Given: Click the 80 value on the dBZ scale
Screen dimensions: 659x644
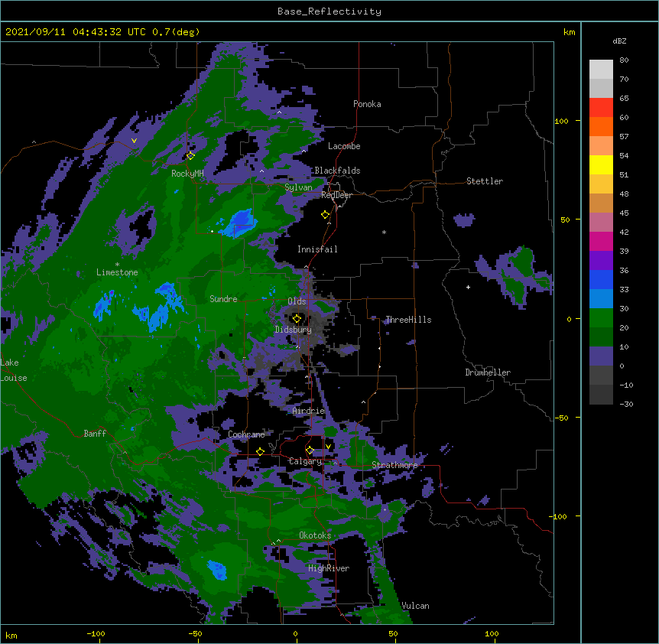Looking at the screenshot, I should coord(624,60).
